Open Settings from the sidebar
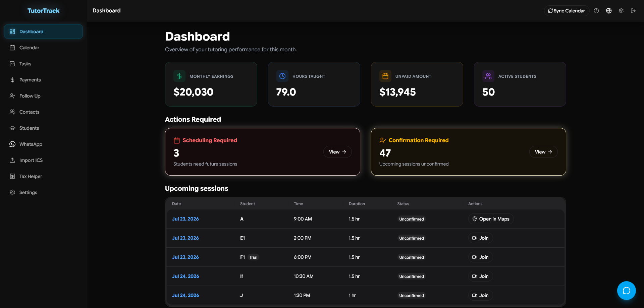This screenshot has height=308, width=644. click(43, 192)
